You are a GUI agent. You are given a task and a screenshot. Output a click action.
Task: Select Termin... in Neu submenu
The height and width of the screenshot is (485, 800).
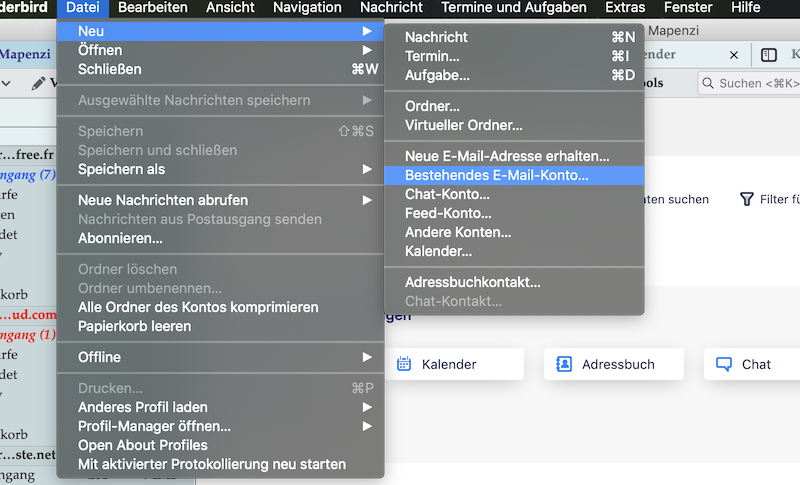tap(514, 56)
